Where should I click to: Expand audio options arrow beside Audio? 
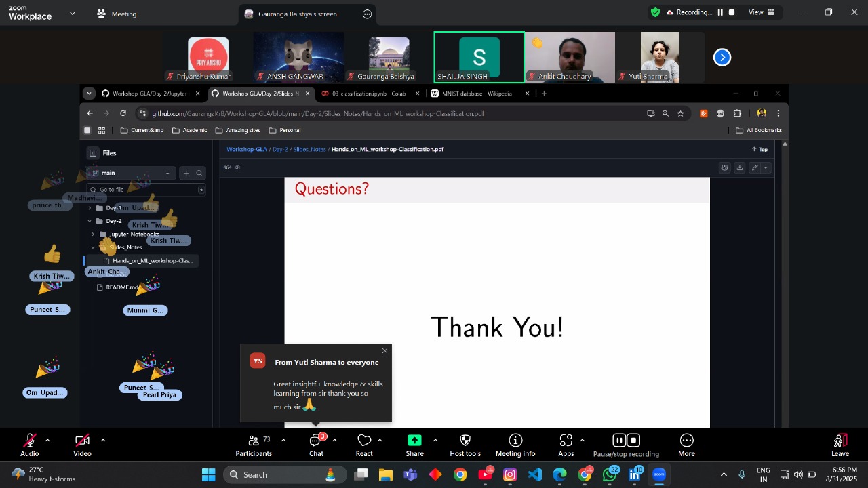(47, 441)
